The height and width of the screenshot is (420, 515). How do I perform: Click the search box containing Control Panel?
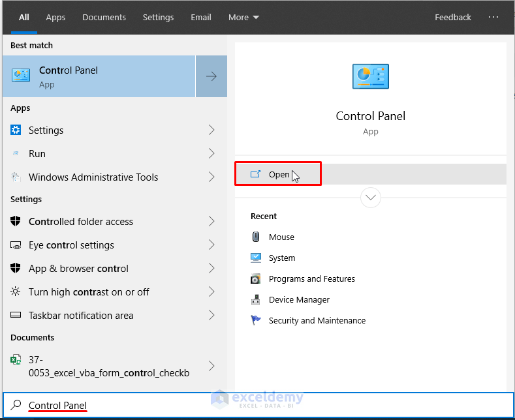point(258,405)
